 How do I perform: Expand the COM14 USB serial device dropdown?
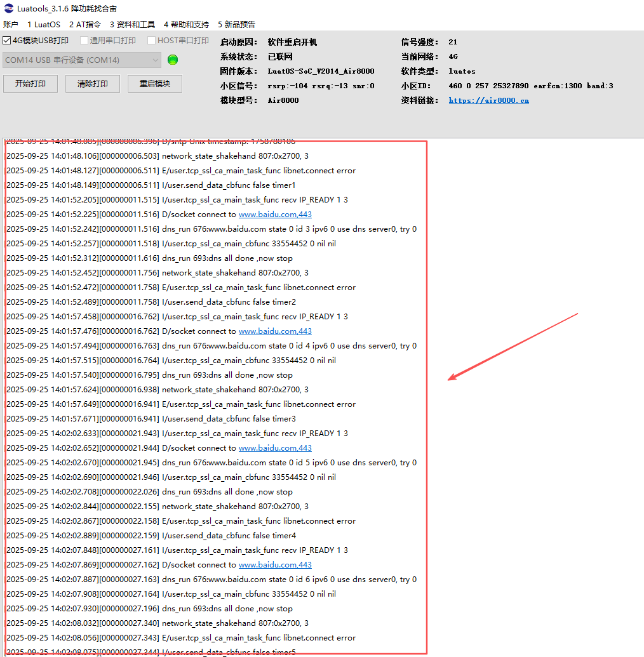(x=155, y=60)
